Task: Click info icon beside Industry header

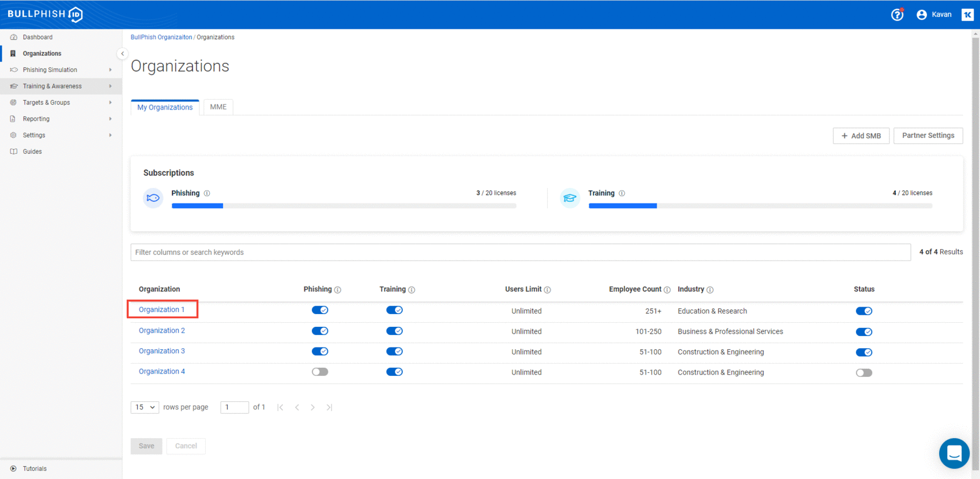Action: pyautogui.click(x=710, y=290)
